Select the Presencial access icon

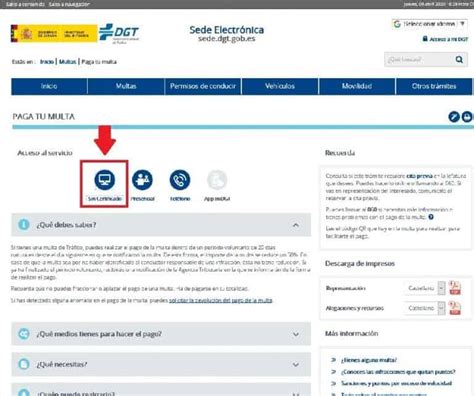click(142, 180)
